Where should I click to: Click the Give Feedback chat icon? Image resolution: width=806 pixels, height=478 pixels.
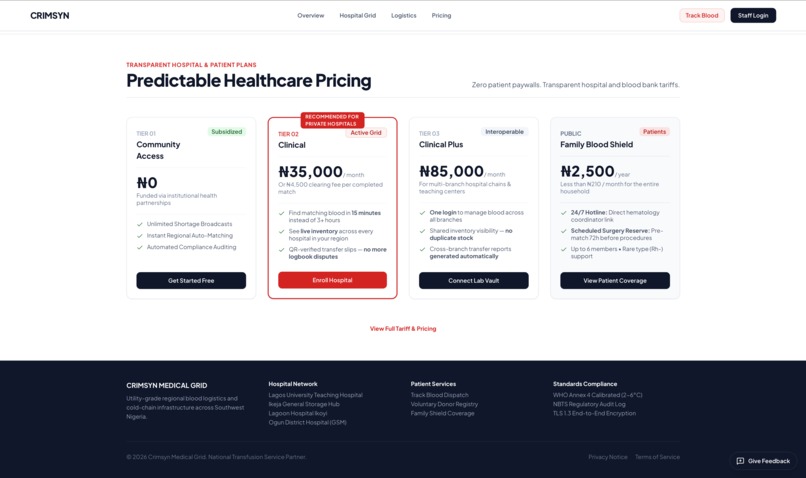(740, 461)
